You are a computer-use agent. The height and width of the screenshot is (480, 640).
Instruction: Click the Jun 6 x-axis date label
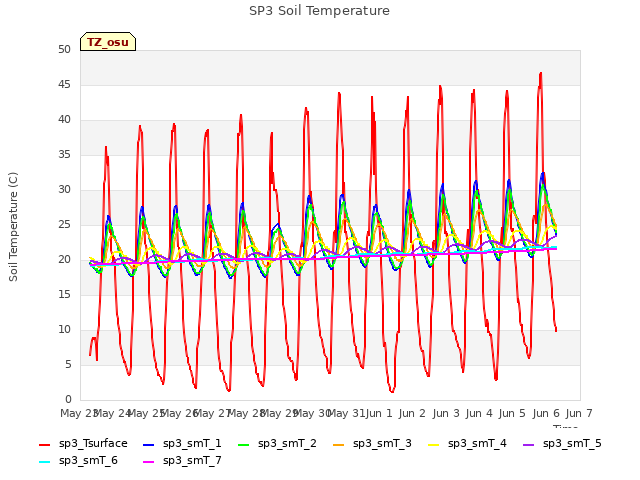click(546, 413)
